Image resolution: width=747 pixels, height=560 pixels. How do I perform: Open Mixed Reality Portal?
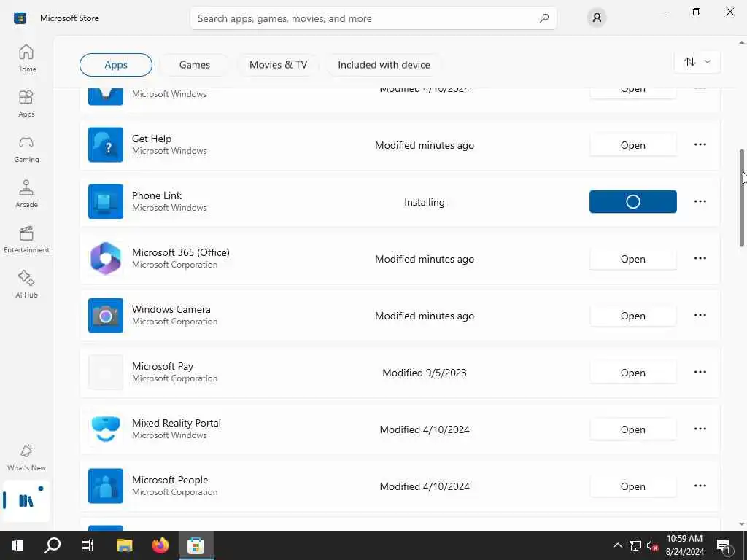pyautogui.click(x=632, y=429)
